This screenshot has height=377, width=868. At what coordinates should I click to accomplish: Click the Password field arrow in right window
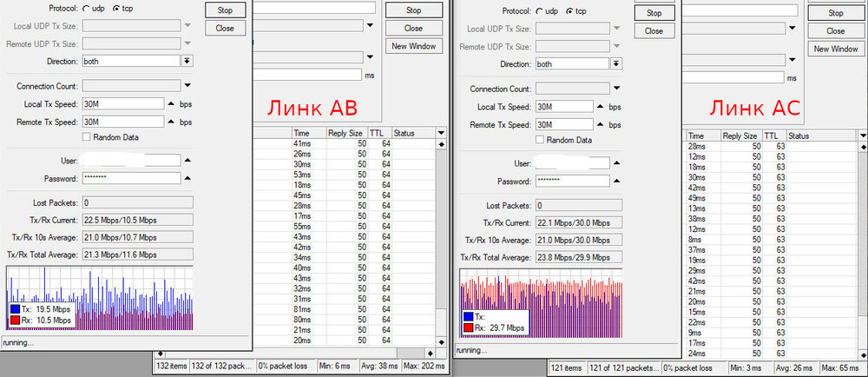click(617, 181)
